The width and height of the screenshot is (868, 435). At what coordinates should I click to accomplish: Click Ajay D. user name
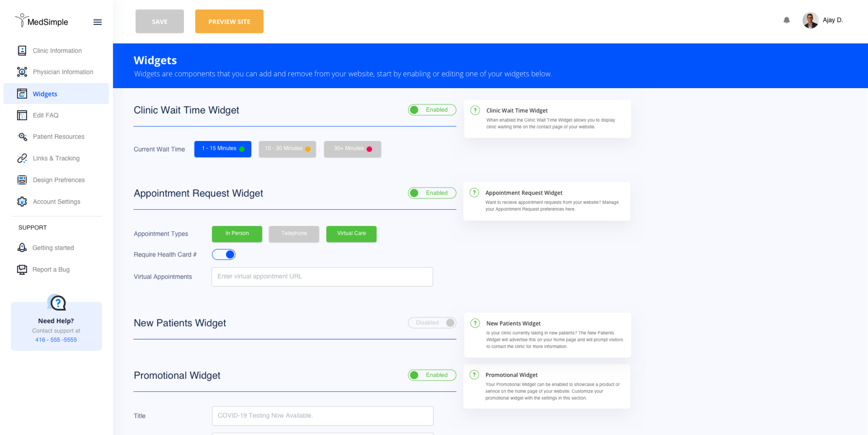[833, 20]
